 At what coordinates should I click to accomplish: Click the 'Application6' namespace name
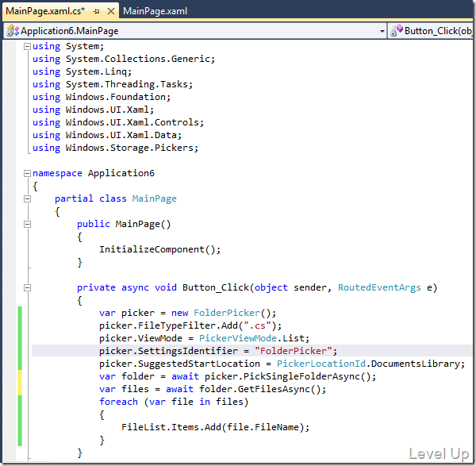(121, 173)
